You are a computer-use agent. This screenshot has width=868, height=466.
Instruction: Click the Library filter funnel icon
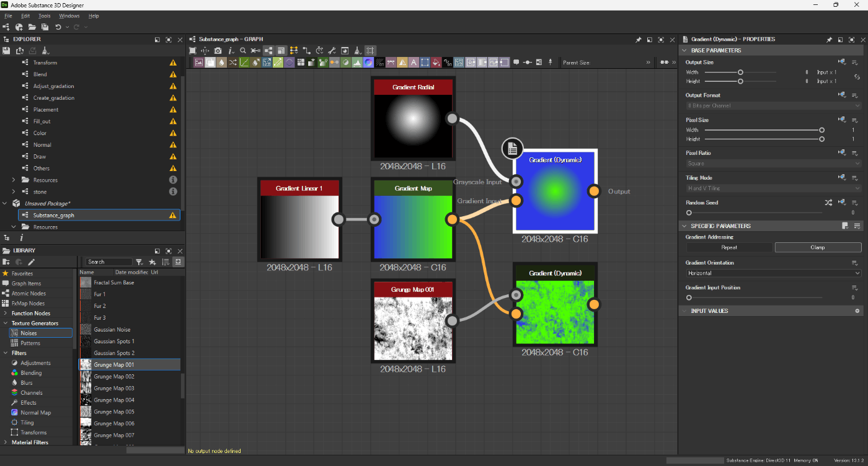coord(139,262)
